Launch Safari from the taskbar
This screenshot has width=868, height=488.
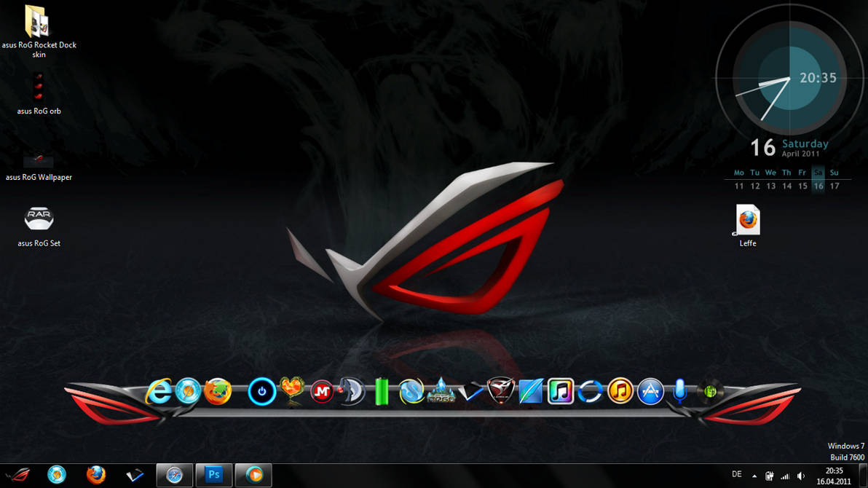pyautogui.click(x=173, y=474)
